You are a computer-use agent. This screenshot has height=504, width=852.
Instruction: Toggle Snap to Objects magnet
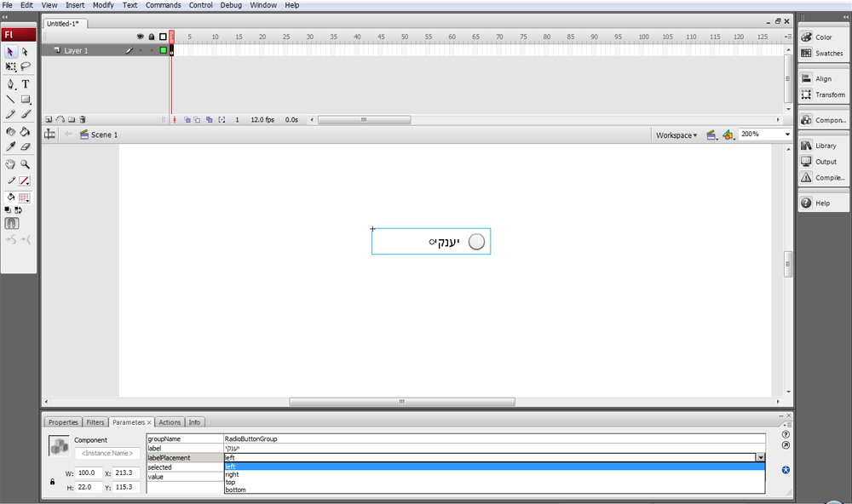[12, 223]
